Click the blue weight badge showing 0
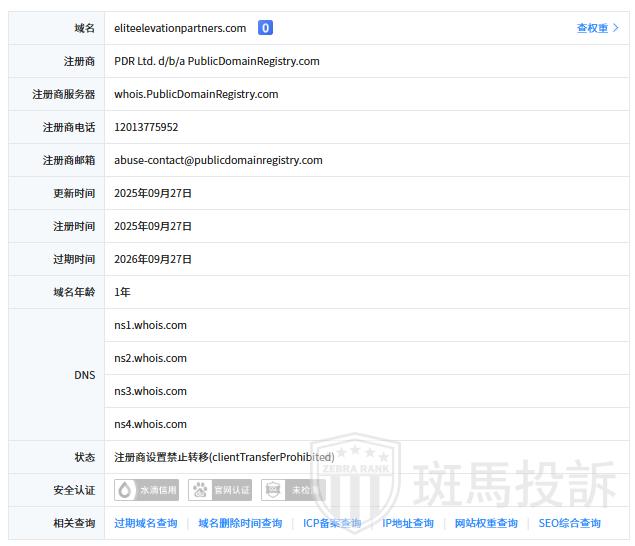 (265, 28)
